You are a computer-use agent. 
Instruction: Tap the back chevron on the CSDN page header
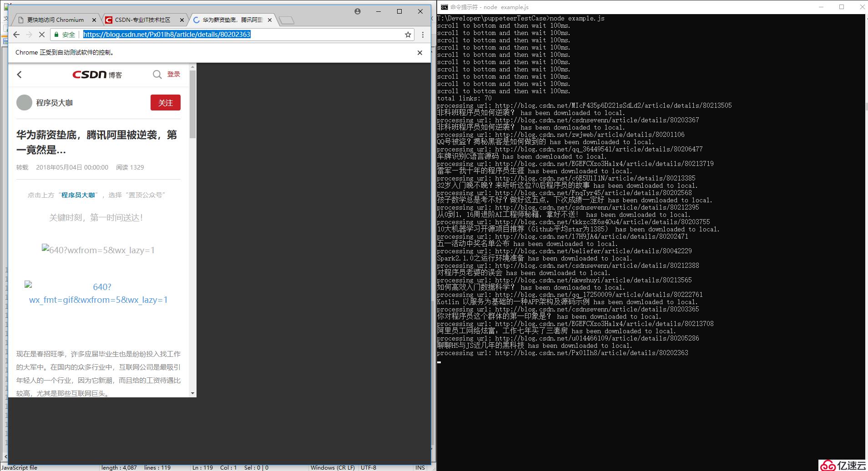click(x=19, y=75)
